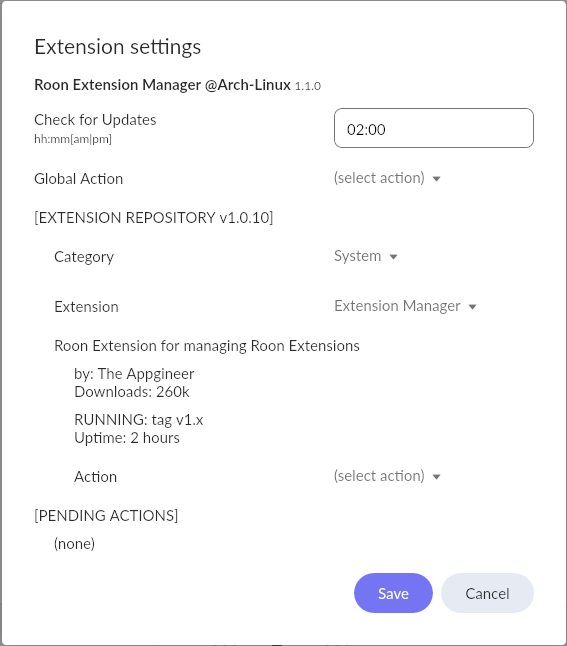
Task: Open the Category dropdown showing System
Action: [366, 256]
